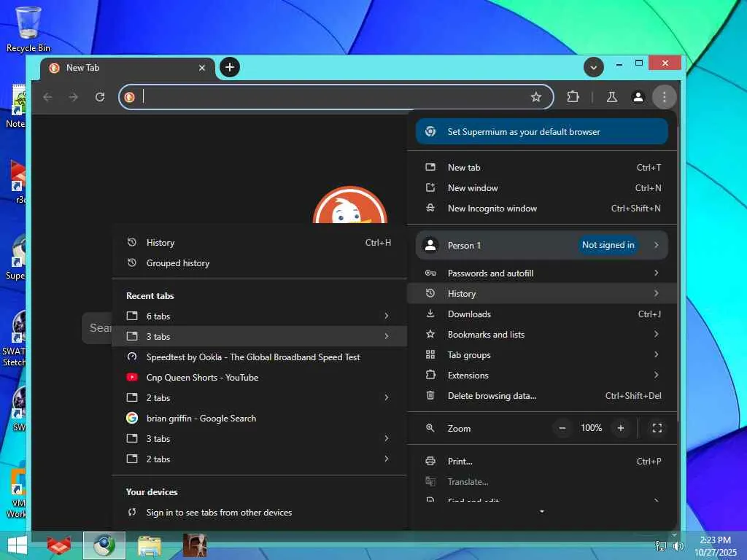This screenshot has width=747, height=560.
Task: Reload page with the refresh icon
Action: coord(100,97)
